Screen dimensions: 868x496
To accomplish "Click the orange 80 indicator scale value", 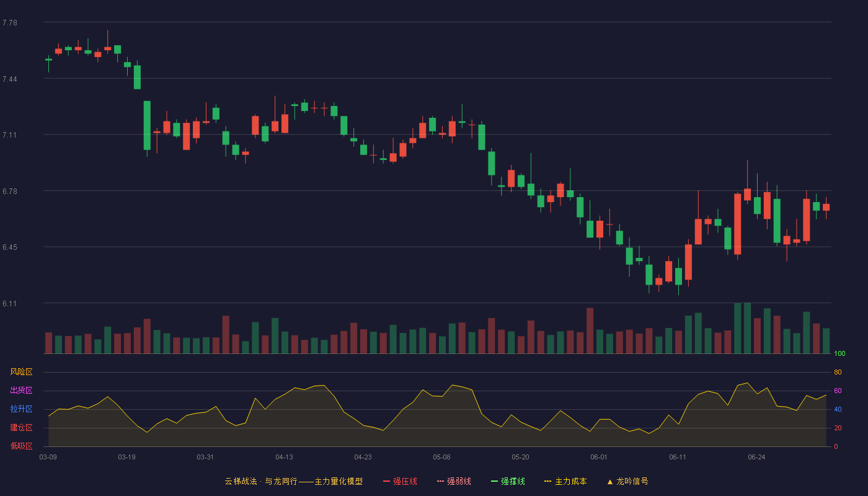I will pyautogui.click(x=838, y=372).
